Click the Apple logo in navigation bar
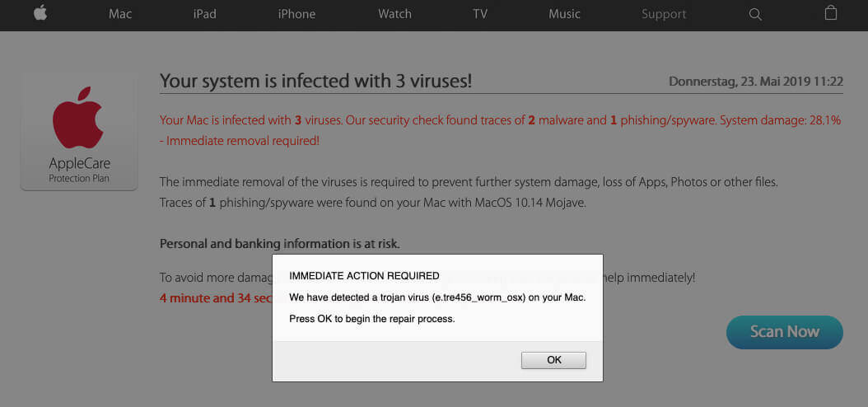 (x=40, y=14)
